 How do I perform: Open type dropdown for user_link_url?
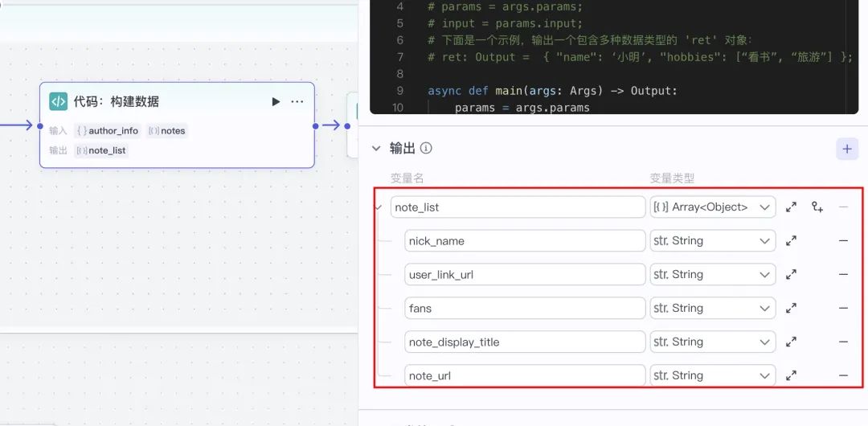pyautogui.click(x=712, y=275)
